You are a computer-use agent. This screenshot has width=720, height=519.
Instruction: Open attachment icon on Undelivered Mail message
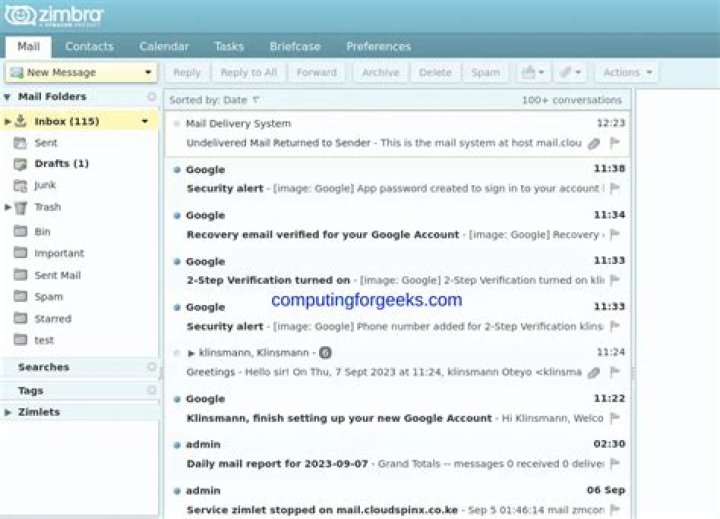594,144
